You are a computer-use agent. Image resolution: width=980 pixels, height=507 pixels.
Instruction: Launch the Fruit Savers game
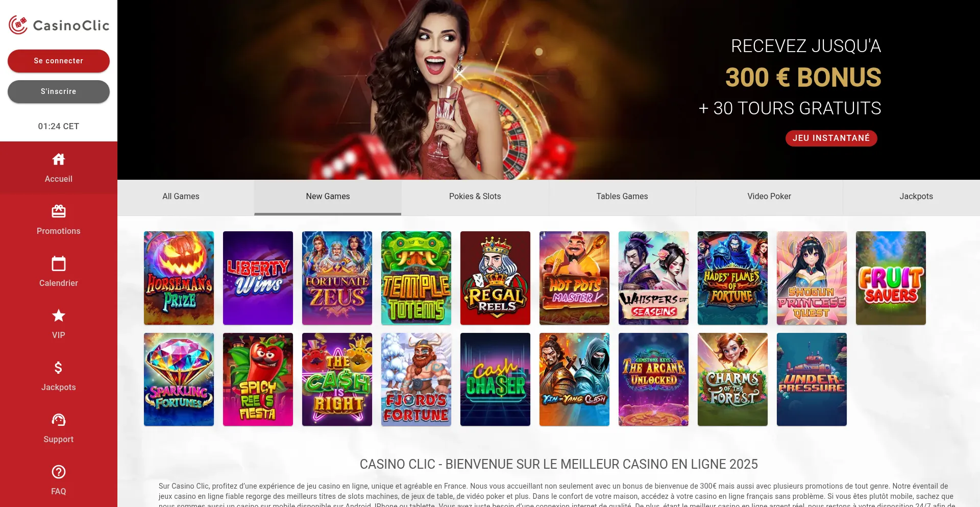(x=891, y=278)
